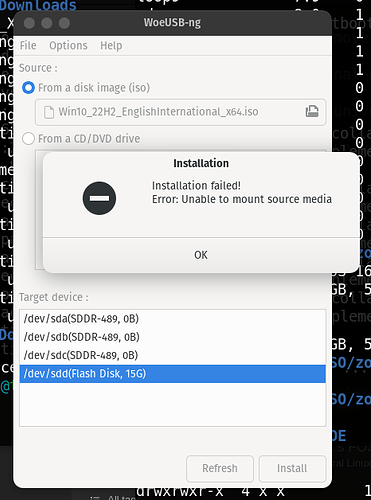Click the browse file icon in the ISO field
This screenshot has width=371, height=500.
point(312,112)
